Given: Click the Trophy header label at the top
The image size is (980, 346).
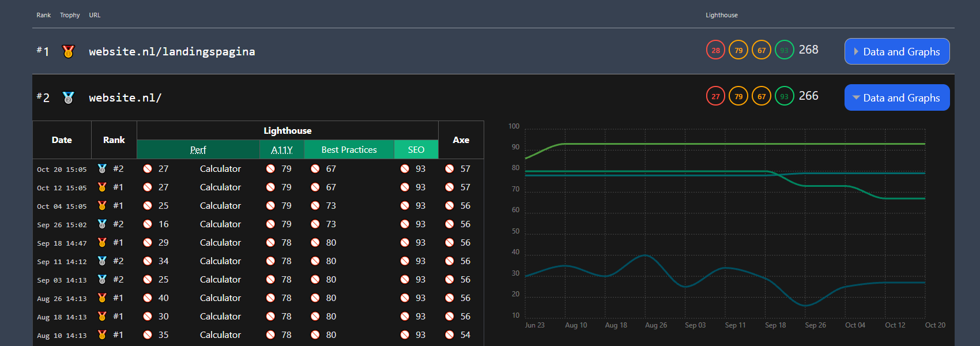Looking at the screenshot, I should tap(70, 15).
